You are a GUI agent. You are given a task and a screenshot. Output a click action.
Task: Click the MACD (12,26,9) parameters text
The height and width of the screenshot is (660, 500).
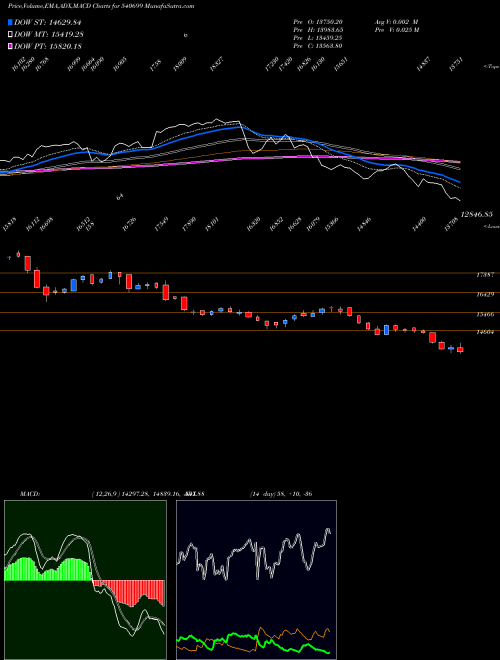(148, 494)
